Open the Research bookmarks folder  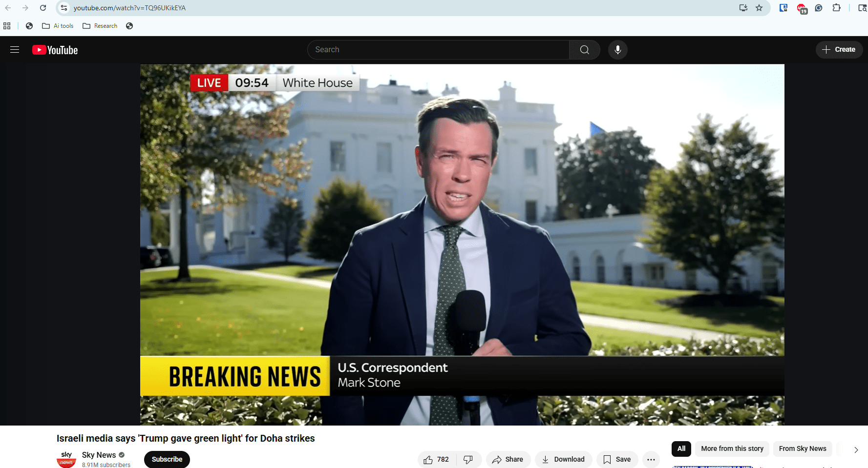coord(100,26)
